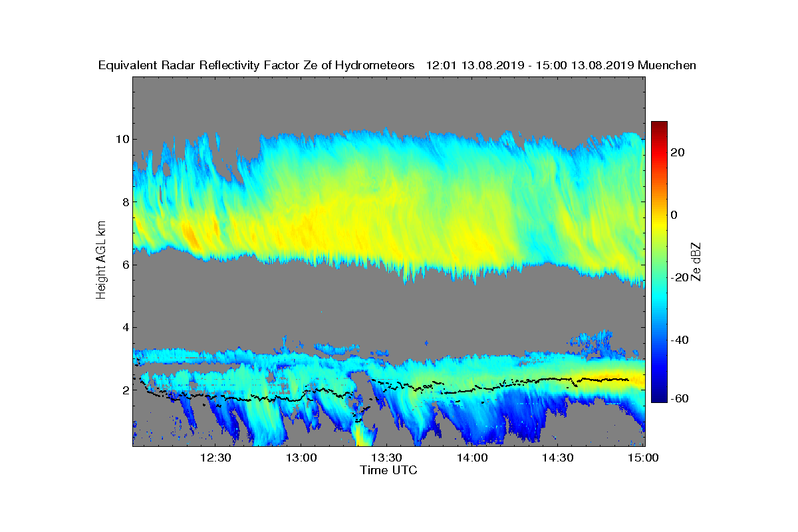Image resolution: width=798 pixels, height=532 pixels.
Task: Click the yellow region of the colorbar
Action: click(x=659, y=223)
